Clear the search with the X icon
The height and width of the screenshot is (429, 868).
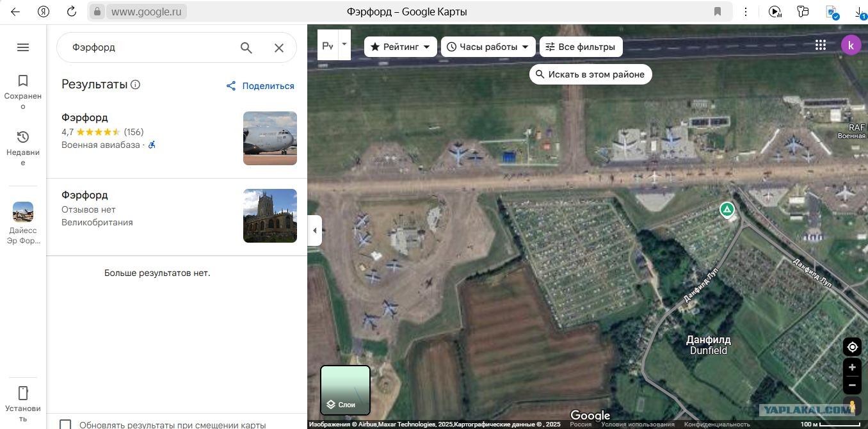coord(279,47)
